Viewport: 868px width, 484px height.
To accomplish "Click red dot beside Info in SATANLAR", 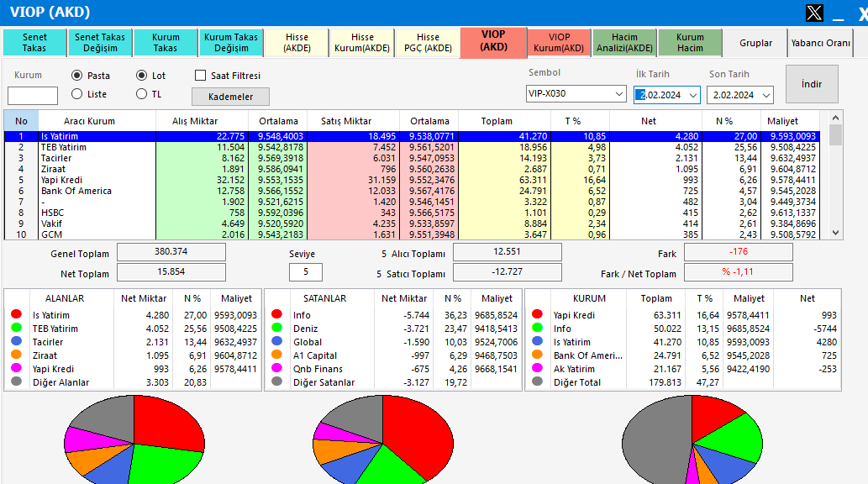I will tap(276, 314).
